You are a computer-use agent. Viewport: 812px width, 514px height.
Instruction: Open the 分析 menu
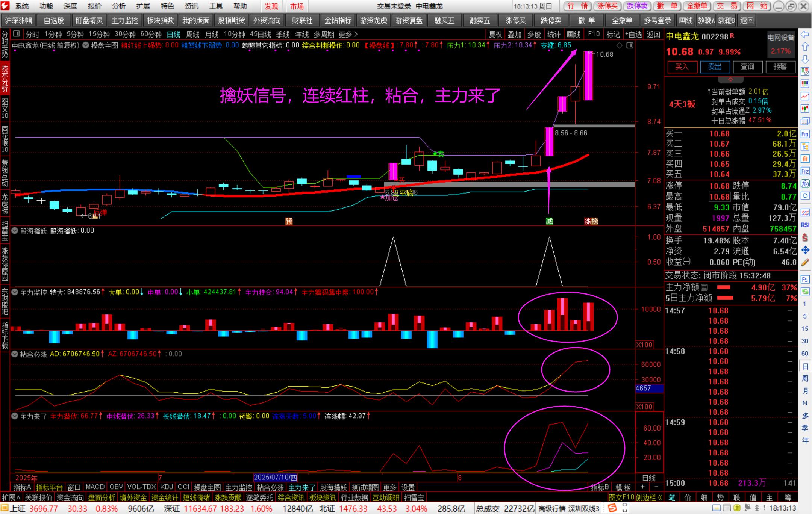119,6
